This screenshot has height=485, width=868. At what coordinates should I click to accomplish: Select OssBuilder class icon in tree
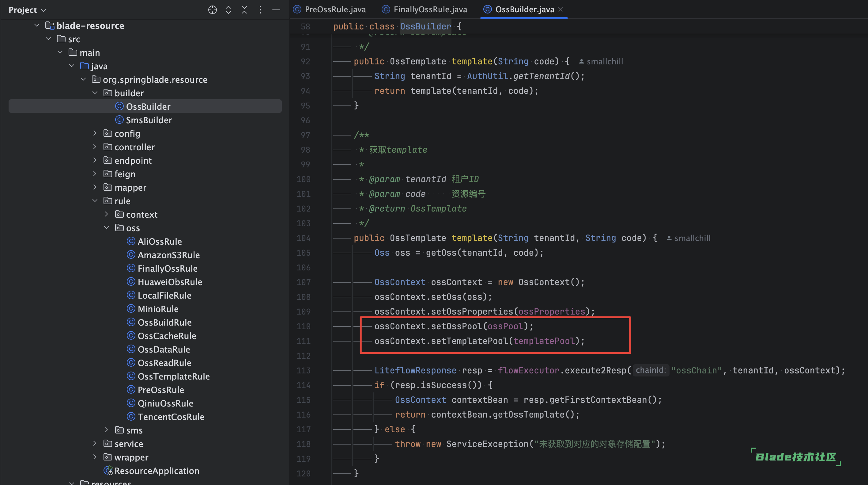pyautogui.click(x=119, y=106)
